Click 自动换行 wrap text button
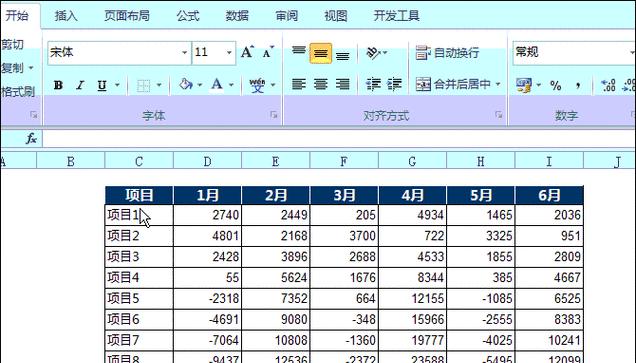Image resolution: width=636 pixels, height=363 pixels. [447, 53]
